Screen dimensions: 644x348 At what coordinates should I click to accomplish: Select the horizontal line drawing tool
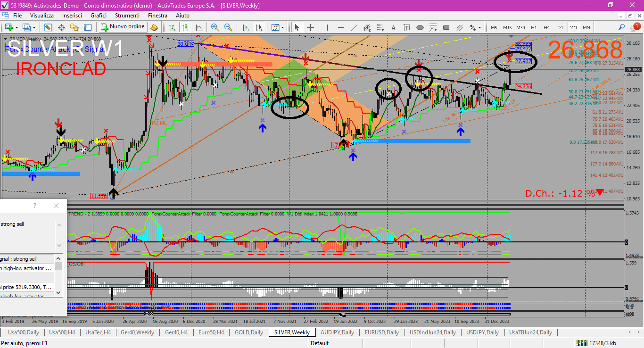click(340, 27)
